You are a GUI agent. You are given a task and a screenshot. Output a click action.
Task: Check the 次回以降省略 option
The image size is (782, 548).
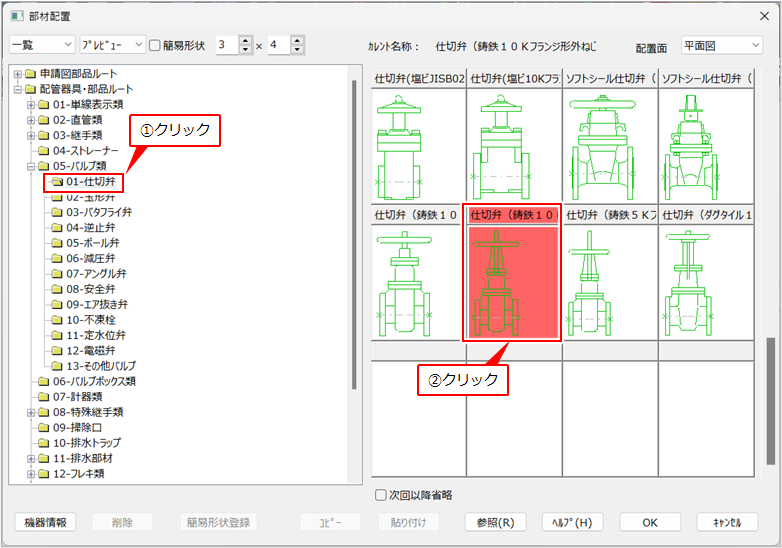pyautogui.click(x=381, y=494)
